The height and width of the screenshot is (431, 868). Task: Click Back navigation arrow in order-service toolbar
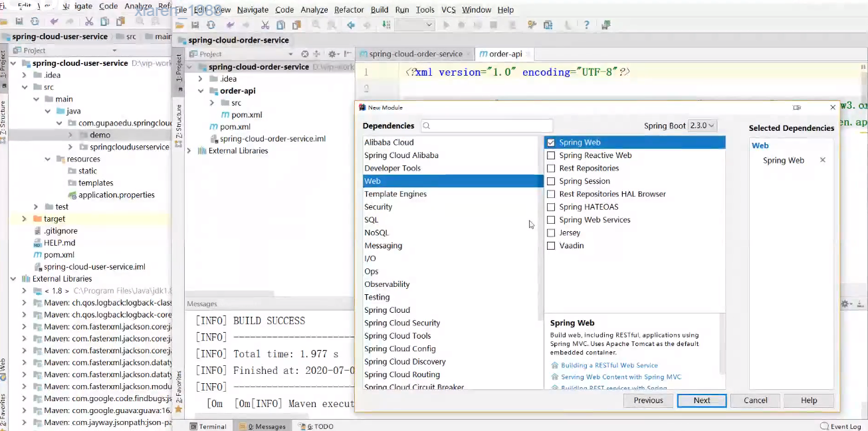[350, 25]
